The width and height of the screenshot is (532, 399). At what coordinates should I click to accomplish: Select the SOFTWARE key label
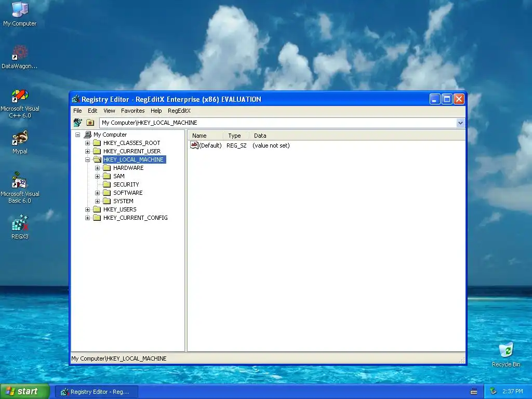128,193
